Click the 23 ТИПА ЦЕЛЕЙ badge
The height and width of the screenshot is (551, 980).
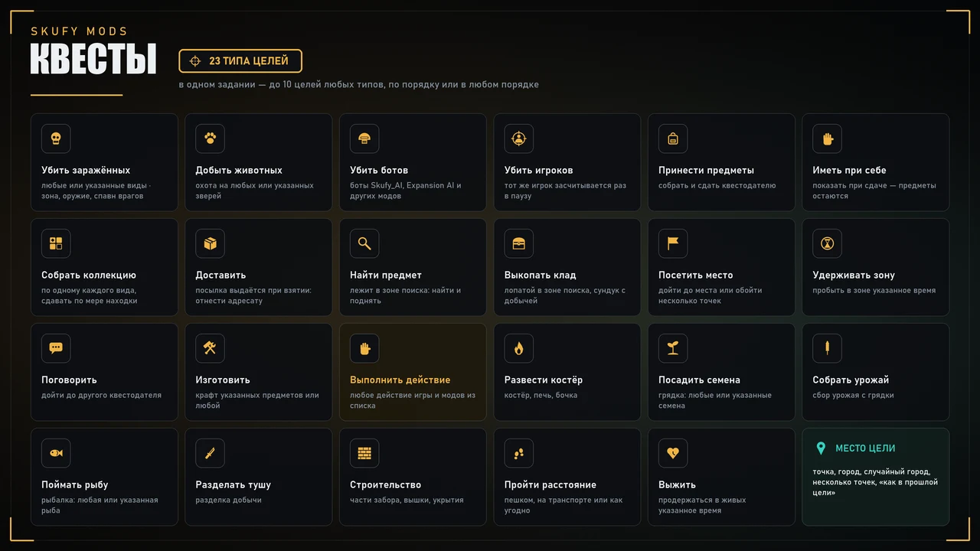pos(240,60)
